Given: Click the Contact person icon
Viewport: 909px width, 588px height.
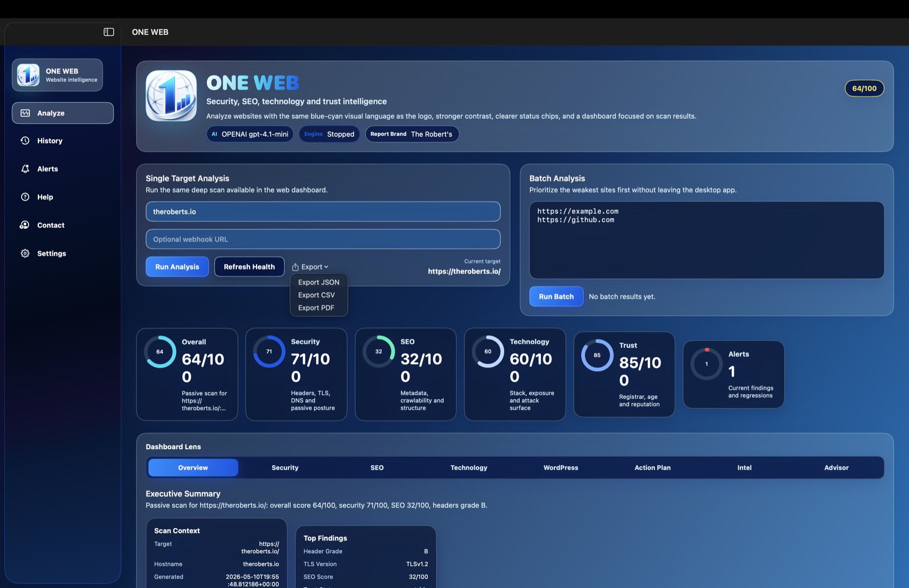Looking at the screenshot, I should point(25,225).
